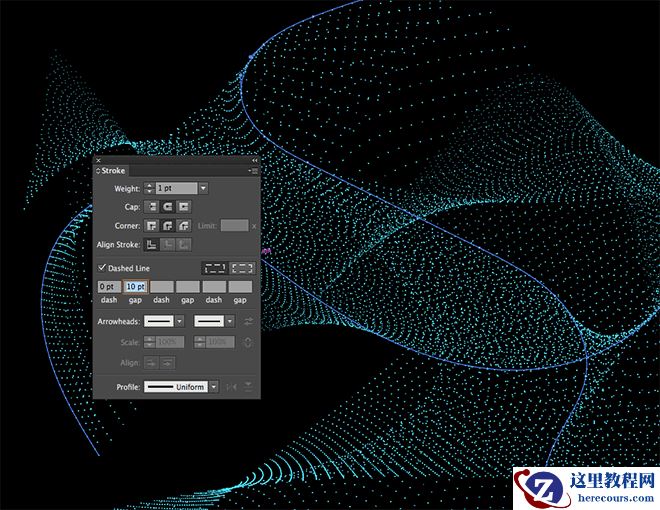
Task: Select the Butt Cap option
Action: click(x=152, y=207)
